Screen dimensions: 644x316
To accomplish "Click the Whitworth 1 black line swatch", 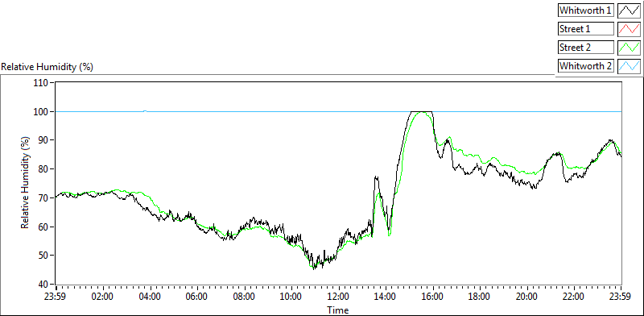I will coord(629,10).
